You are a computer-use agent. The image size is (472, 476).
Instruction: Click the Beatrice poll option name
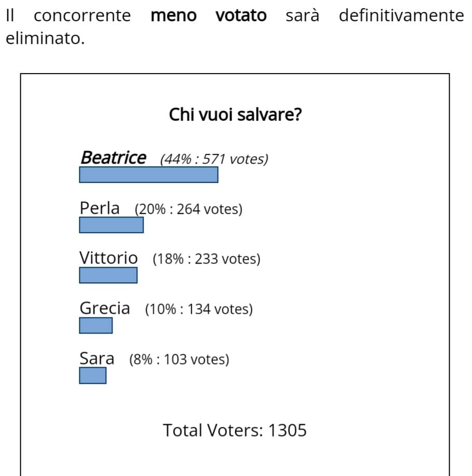coord(113,157)
